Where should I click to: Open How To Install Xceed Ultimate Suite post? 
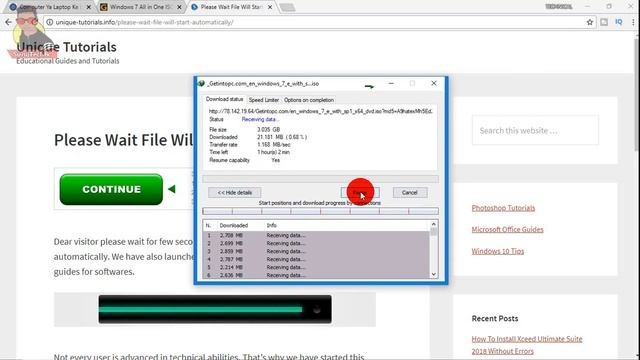(527, 345)
